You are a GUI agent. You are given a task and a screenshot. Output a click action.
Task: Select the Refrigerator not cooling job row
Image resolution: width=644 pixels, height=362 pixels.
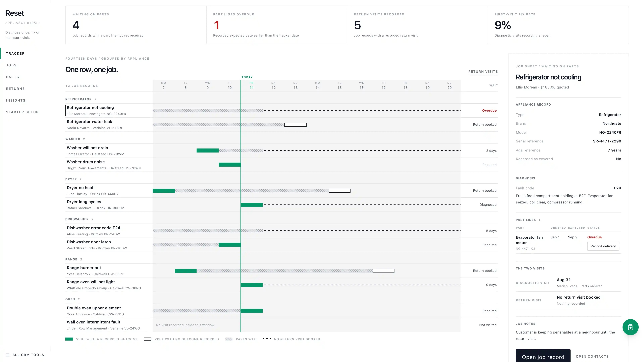point(282,110)
